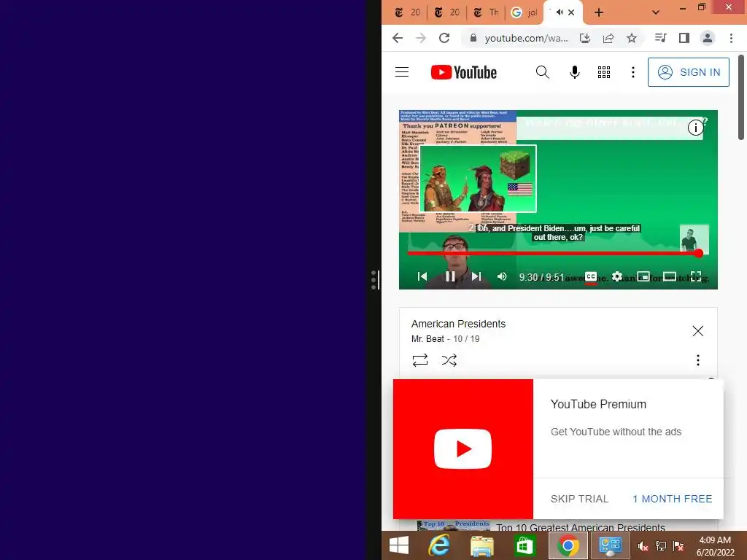Click the page vertical scrollbar
The image size is (747, 560).
(741, 98)
